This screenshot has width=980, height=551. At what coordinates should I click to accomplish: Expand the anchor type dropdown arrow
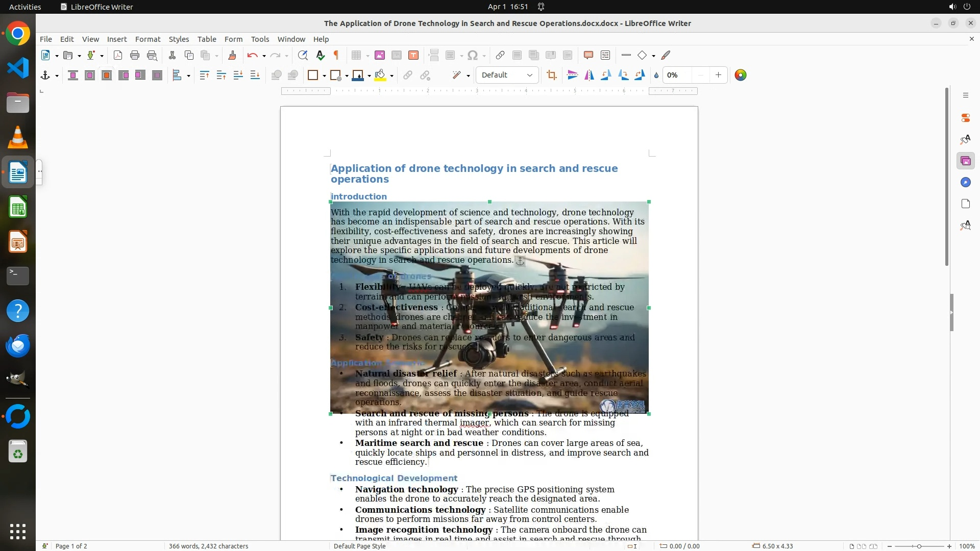coord(57,76)
